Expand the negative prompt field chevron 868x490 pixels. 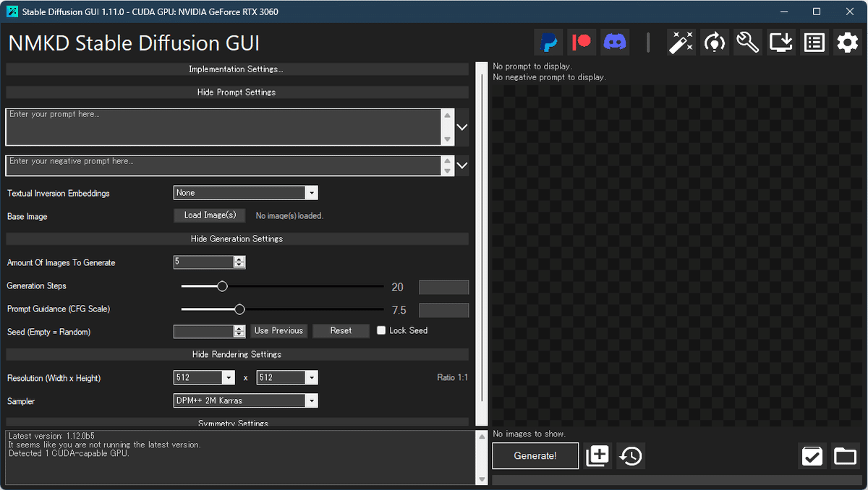(x=461, y=166)
